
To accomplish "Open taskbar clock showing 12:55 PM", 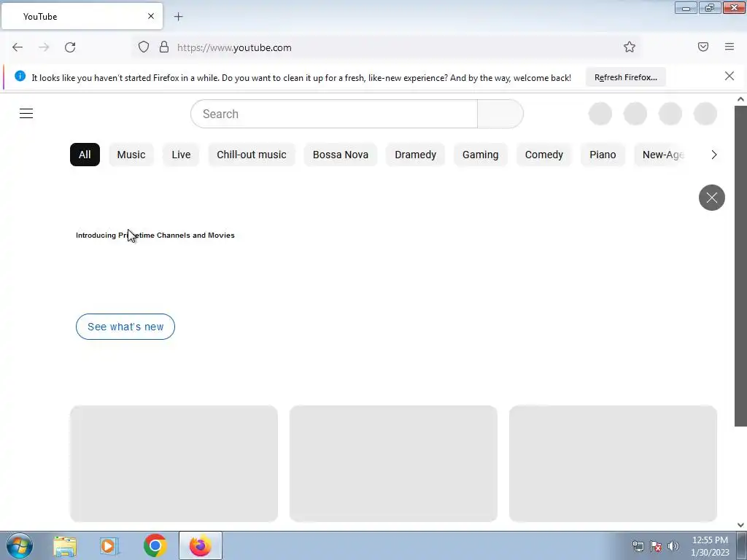I will [710, 546].
